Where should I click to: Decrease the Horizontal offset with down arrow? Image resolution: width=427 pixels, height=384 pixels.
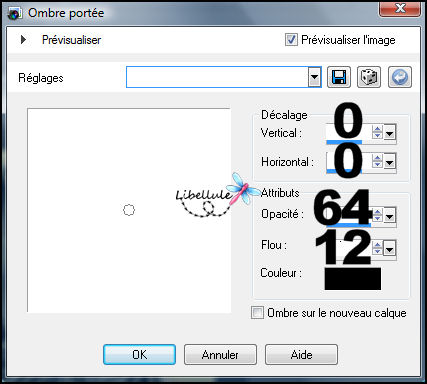[377, 165]
